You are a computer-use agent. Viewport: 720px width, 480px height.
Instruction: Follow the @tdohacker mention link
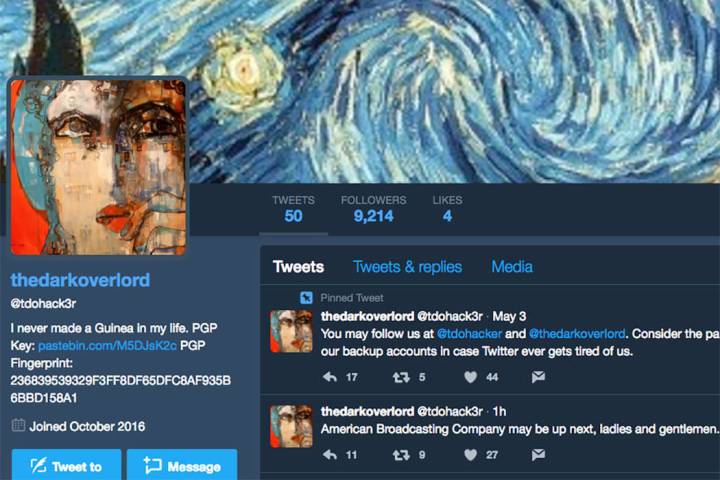coord(469,333)
